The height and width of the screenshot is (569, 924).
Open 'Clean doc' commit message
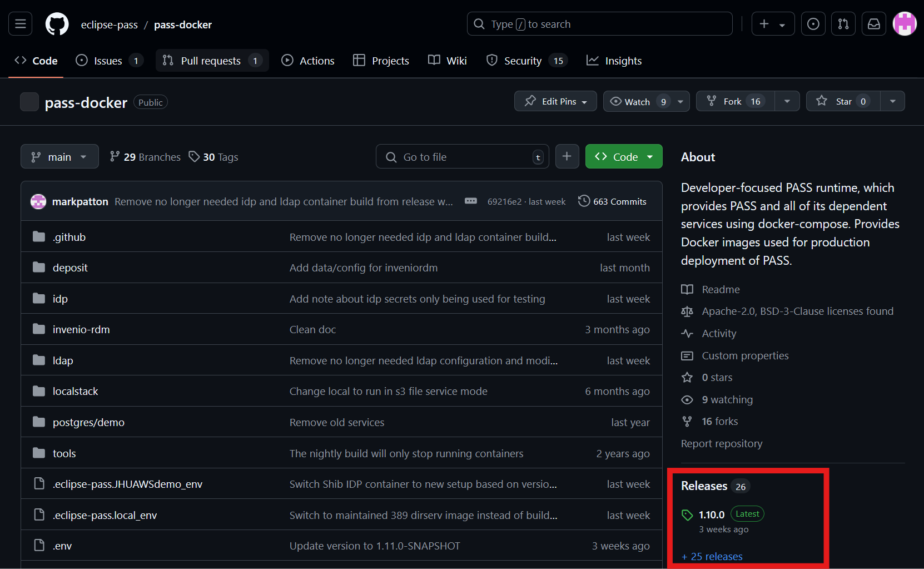pyautogui.click(x=312, y=329)
